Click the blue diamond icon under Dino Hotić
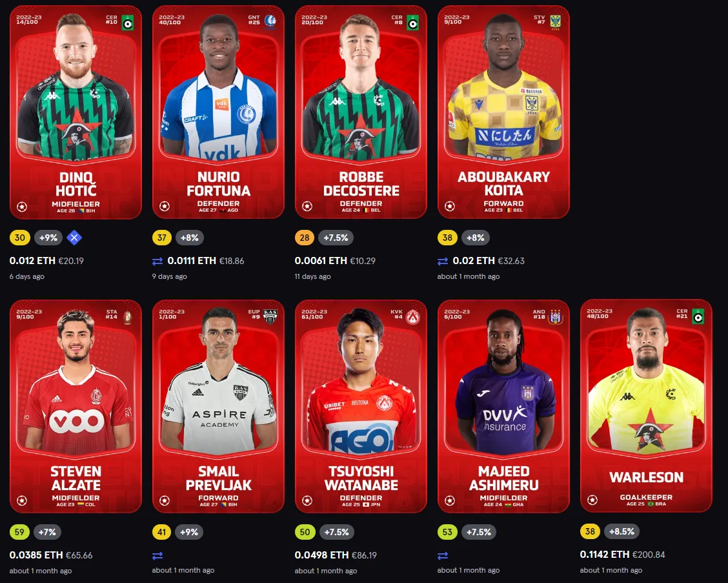Screen dimensions: 728x583 [x=74, y=238]
